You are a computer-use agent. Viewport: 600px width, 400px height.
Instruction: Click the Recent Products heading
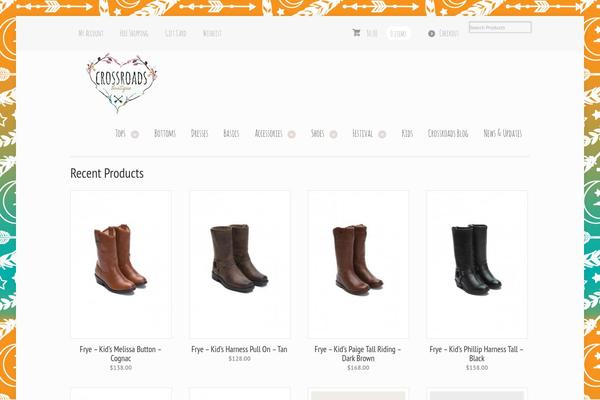click(x=107, y=173)
